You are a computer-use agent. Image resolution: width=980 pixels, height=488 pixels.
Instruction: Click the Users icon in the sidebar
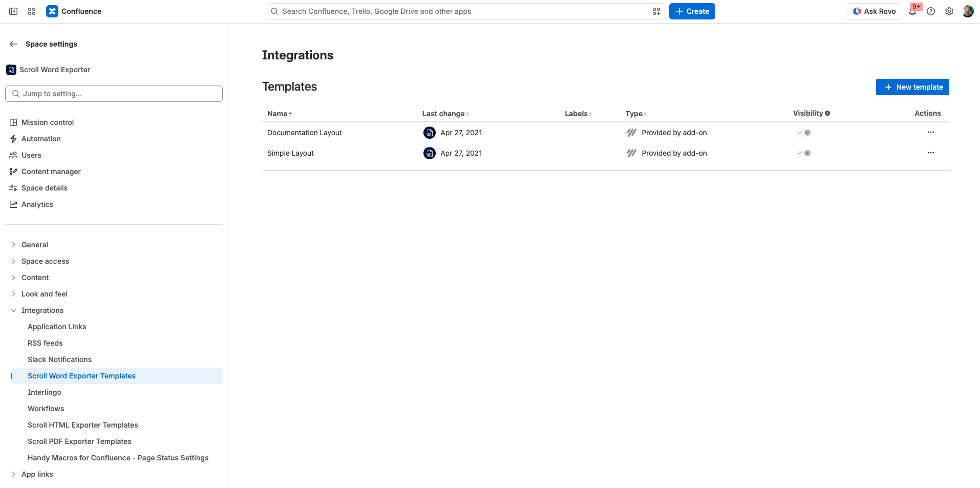tap(13, 155)
